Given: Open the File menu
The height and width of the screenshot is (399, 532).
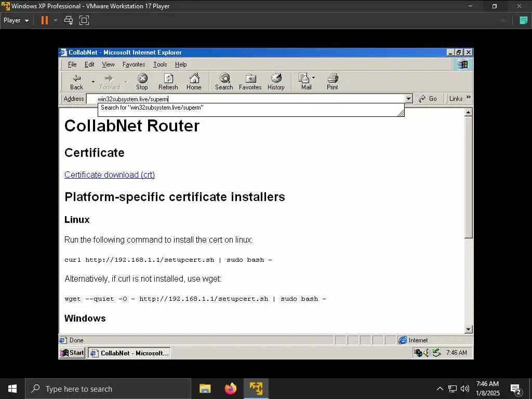Looking at the screenshot, I should click(72, 64).
